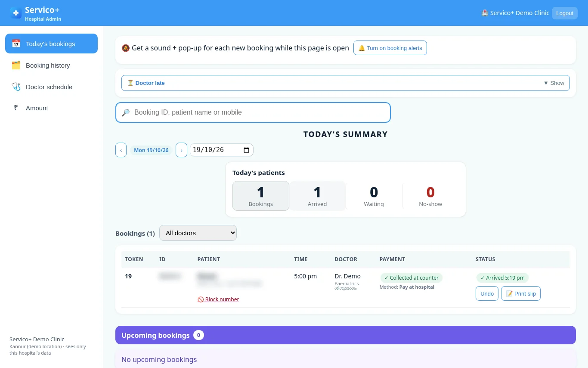The image size is (588, 368).
Task: Click the PAYMENT column header
Action: 392,259
